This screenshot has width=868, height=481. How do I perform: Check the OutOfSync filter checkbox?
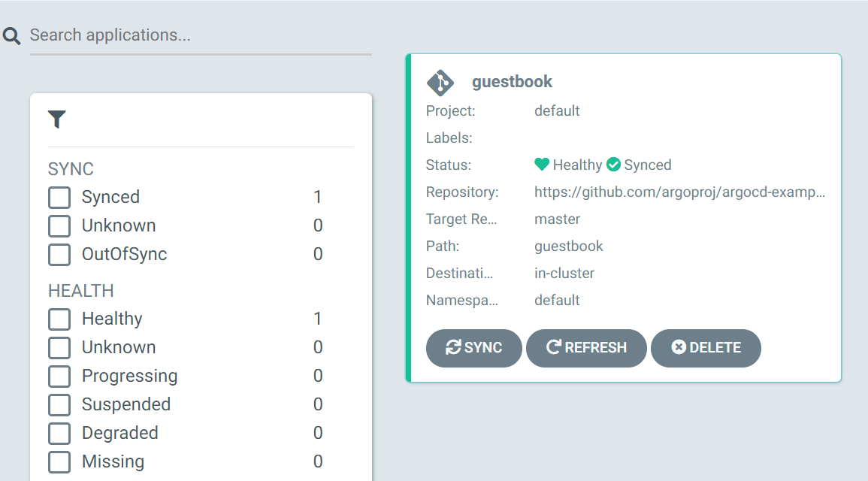coord(59,255)
